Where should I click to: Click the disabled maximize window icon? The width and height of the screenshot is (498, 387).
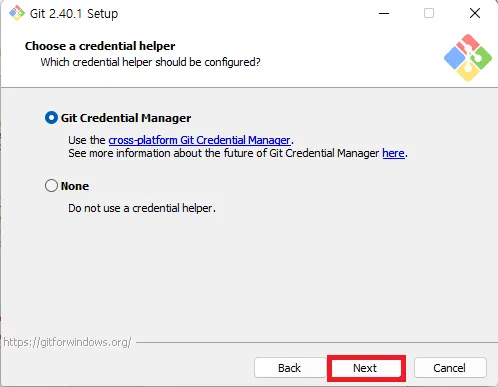(x=429, y=13)
